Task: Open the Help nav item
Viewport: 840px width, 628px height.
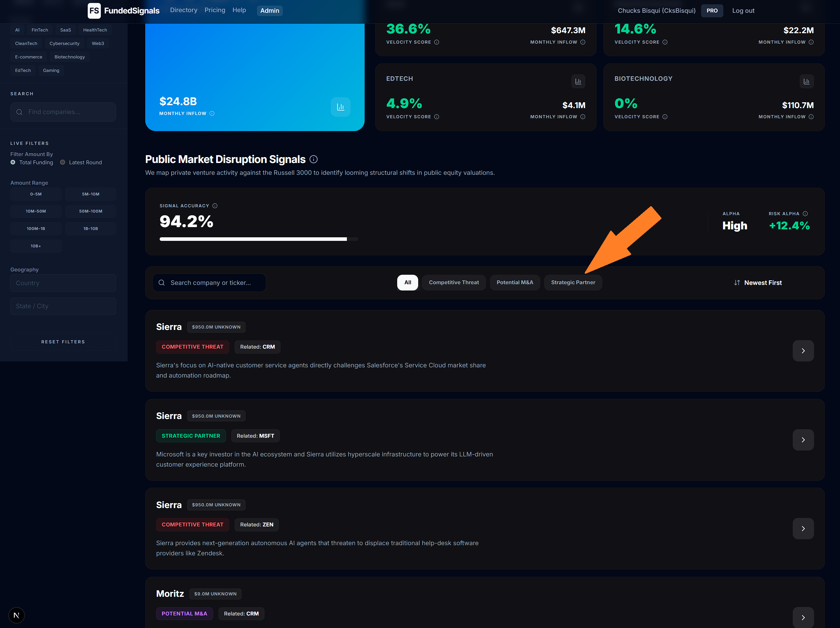Action: click(x=239, y=10)
